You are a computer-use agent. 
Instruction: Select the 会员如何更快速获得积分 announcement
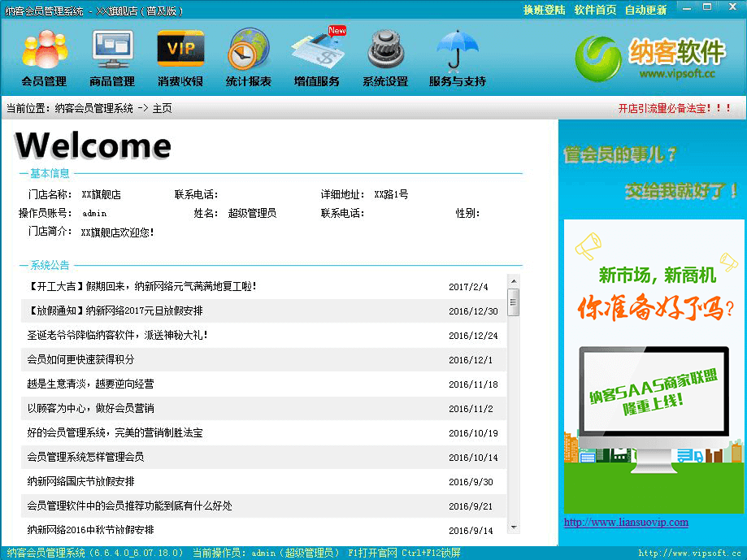coord(80,359)
